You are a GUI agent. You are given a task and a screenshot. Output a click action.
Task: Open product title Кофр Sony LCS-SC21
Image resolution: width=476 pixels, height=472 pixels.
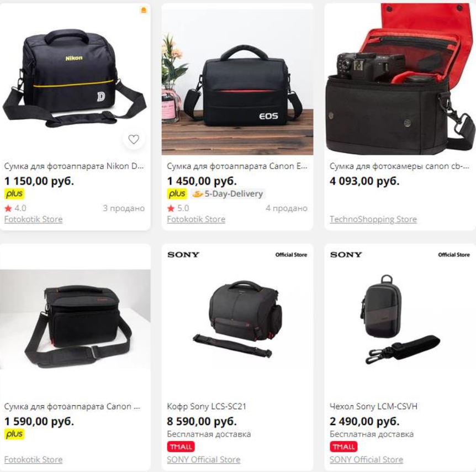click(x=207, y=406)
